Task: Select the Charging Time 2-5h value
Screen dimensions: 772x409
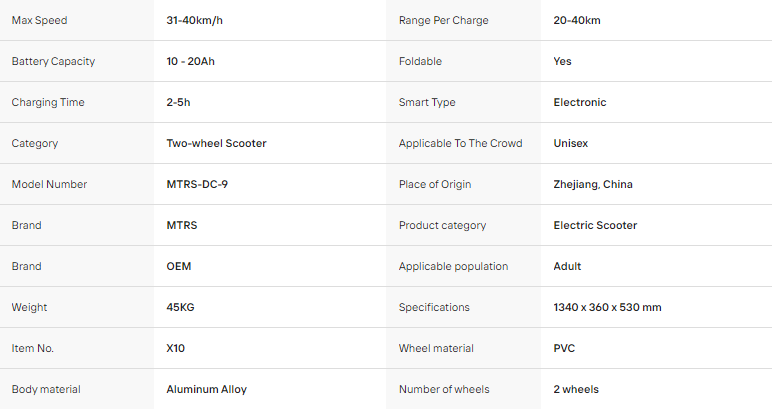Action: tap(178, 102)
